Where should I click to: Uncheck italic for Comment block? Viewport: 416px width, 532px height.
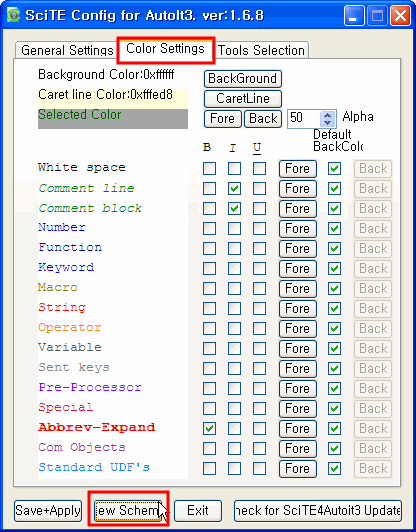[234, 209]
